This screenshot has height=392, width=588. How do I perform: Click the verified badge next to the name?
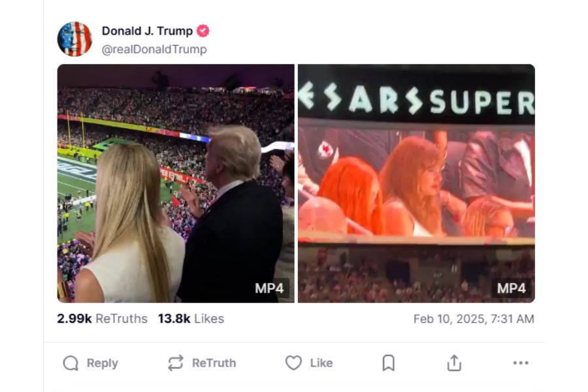pyautogui.click(x=203, y=31)
